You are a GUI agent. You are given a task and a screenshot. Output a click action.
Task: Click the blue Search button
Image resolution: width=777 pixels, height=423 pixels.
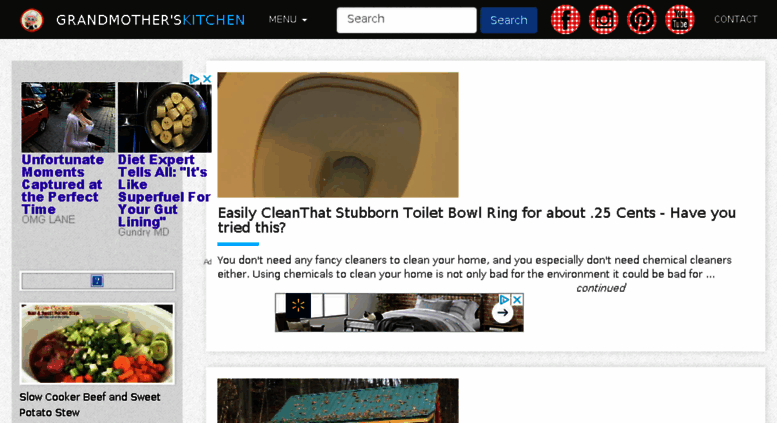point(508,20)
